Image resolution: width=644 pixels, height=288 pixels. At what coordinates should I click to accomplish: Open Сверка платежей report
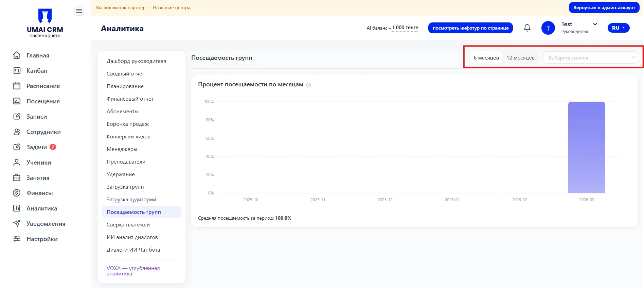coord(128,225)
